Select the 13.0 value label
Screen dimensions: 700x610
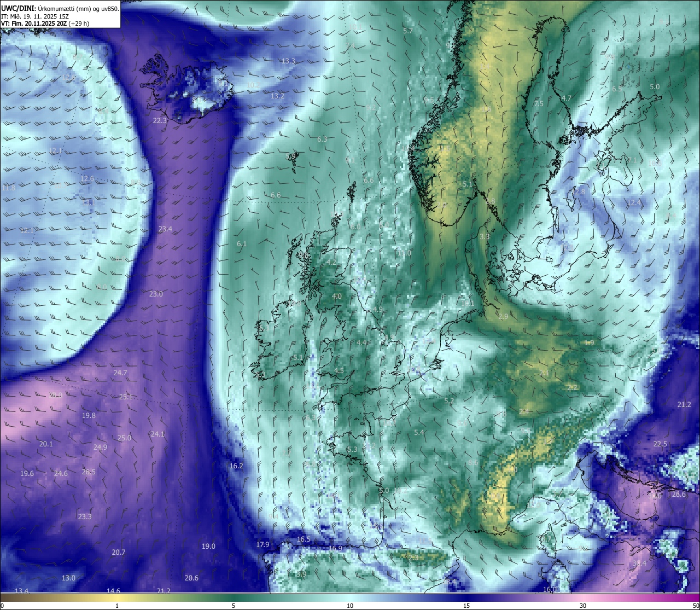68,578
